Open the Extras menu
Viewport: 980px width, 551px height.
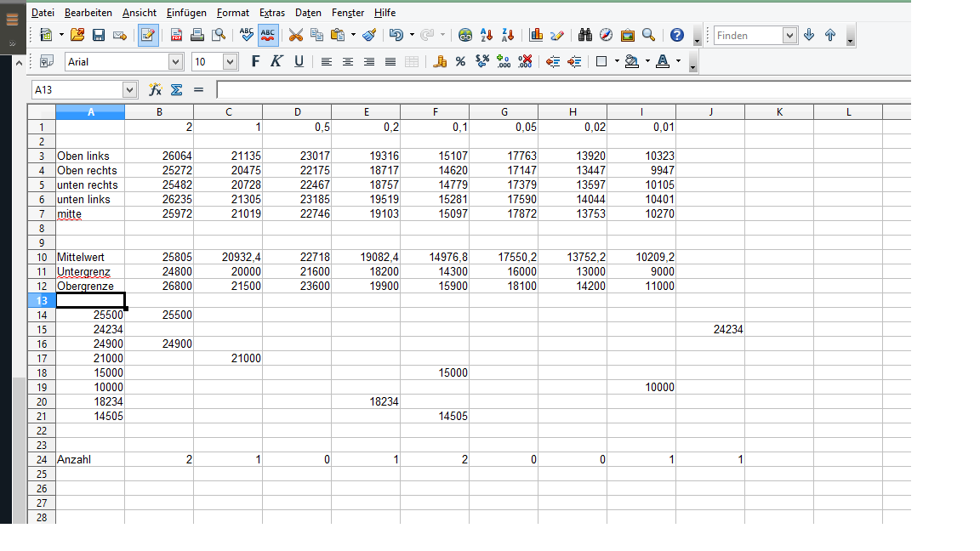(272, 13)
